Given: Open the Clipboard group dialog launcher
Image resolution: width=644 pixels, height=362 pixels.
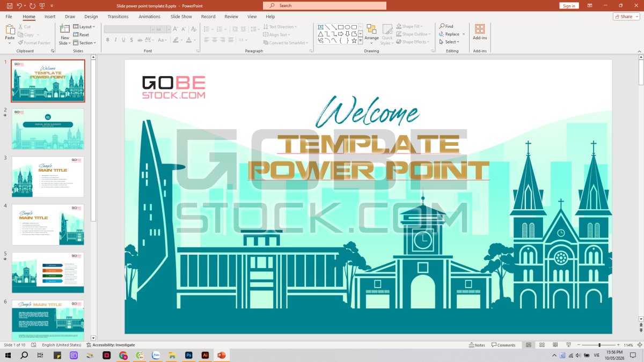Looking at the screenshot, I should tap(53, 51).
